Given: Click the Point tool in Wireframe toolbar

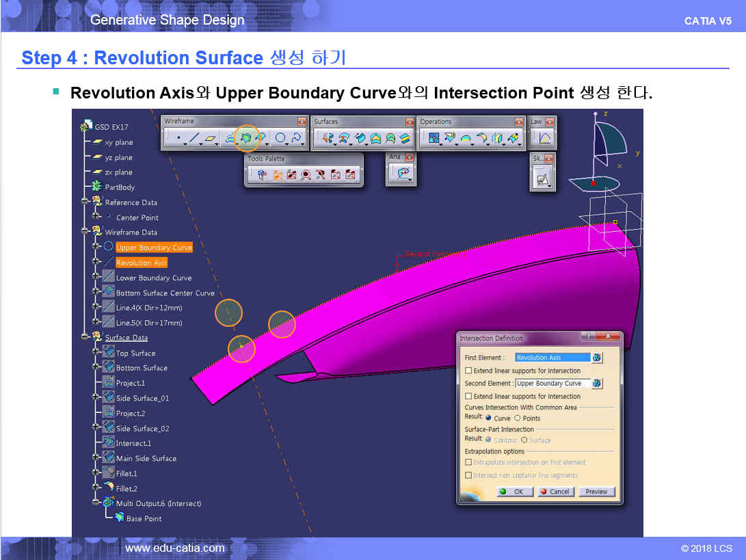Looking at the screenshot, I should click(x=178, y=139).
